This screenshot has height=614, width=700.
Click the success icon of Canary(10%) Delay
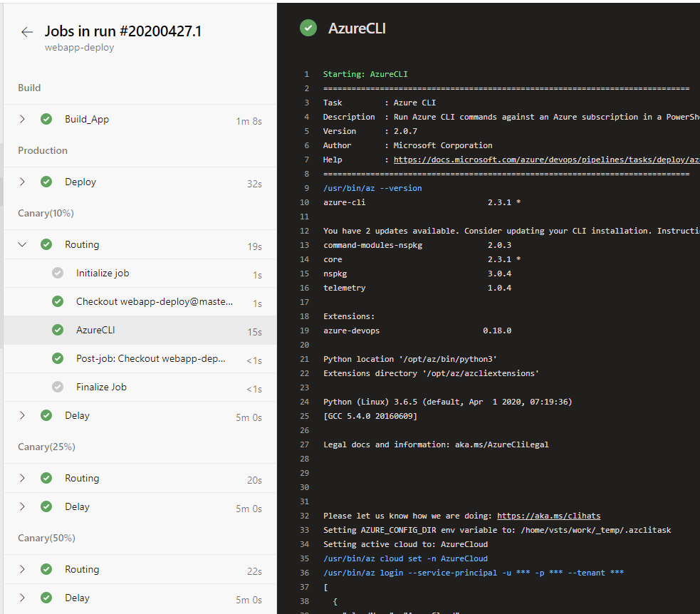coord(46,415)
